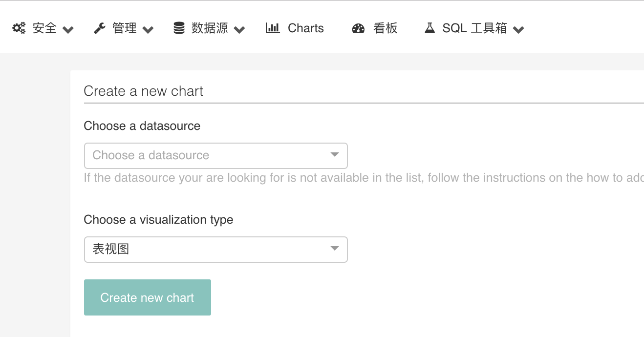This screenshot has width=644, height=337.
Task: Expand the SQL 工具箱 menu chevron
Action: point(519,30)
